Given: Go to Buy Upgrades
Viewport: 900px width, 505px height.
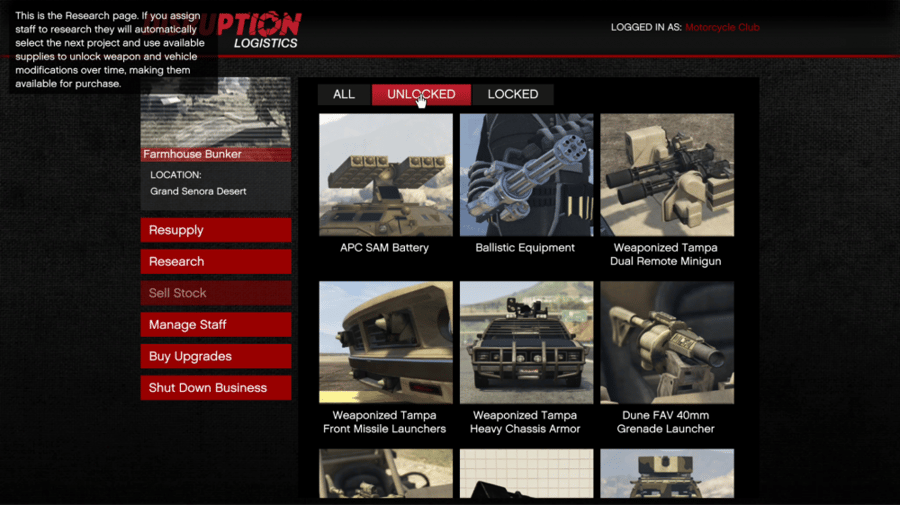Looking at the screenshot, I should tap(216, 356).
